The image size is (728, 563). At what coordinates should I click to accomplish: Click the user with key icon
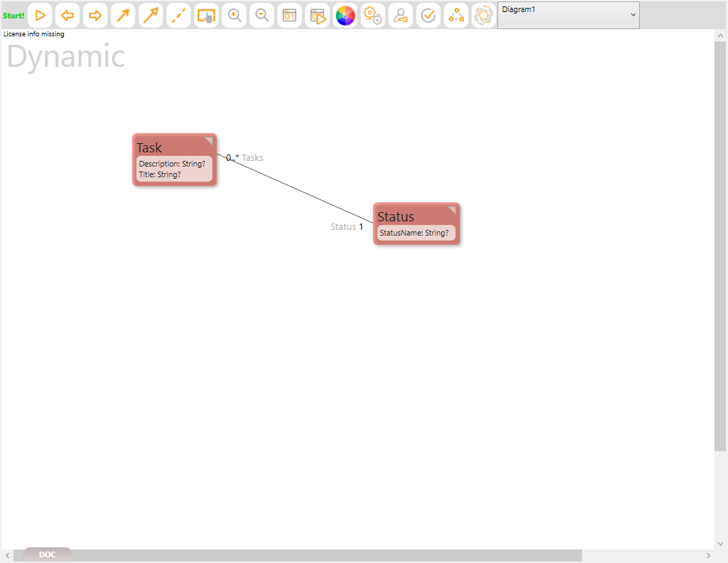pyautogui.click(x=401, y=16)
